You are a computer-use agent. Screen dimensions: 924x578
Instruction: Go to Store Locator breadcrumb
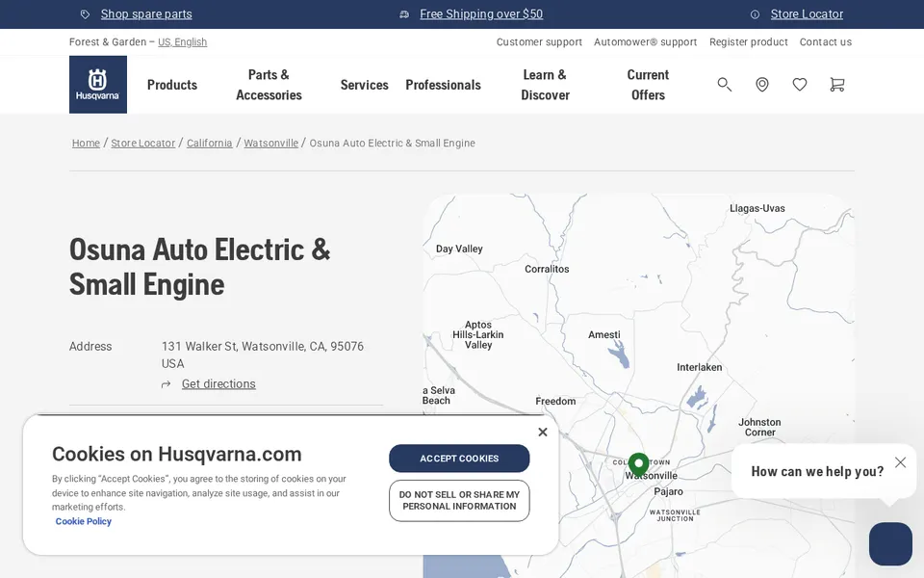click(x=143, y=143)
